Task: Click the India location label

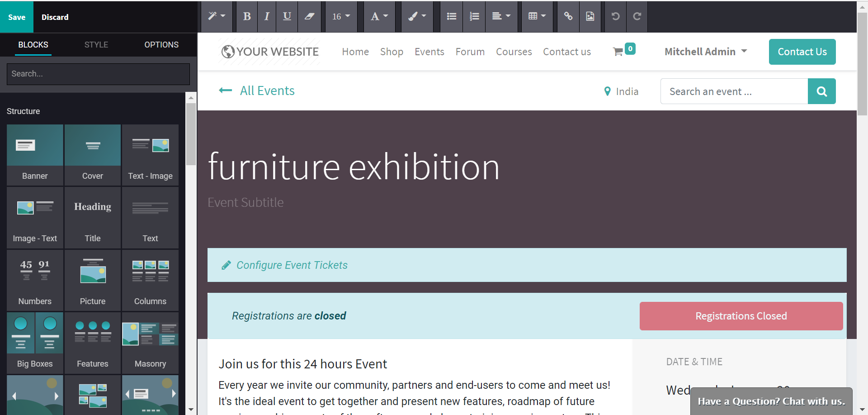Action: (x=627, y=91)
